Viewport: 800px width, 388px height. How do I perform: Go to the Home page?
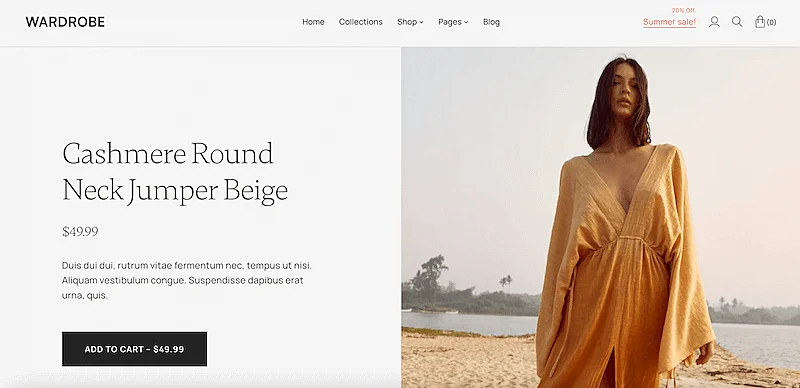click(313, 22)
